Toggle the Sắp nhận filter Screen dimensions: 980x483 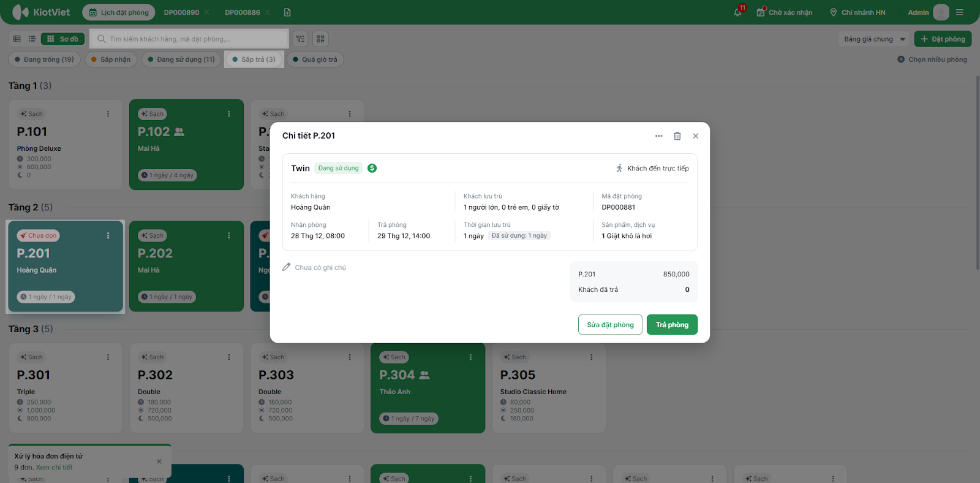tap(111, 59)
